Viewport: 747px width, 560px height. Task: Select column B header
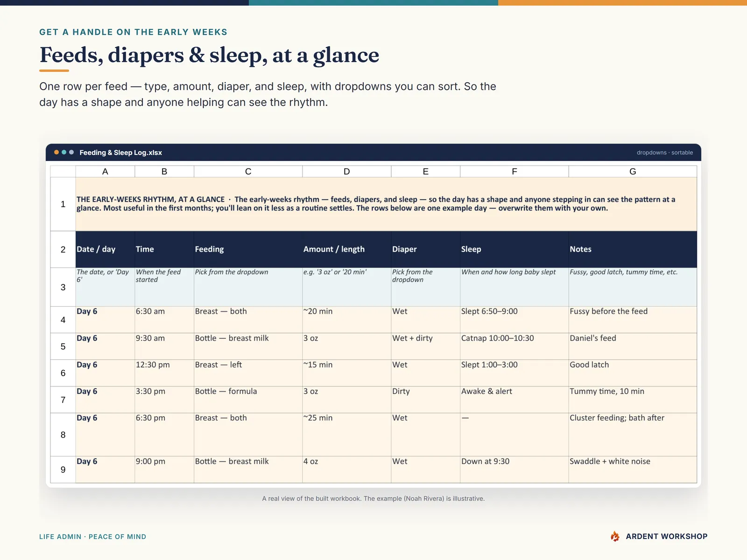(x=164, y=171)
